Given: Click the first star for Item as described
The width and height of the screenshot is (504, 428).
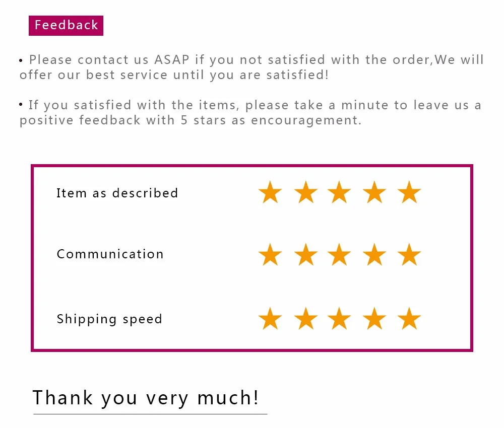Looking at the screenshot, I should point(270,192).
